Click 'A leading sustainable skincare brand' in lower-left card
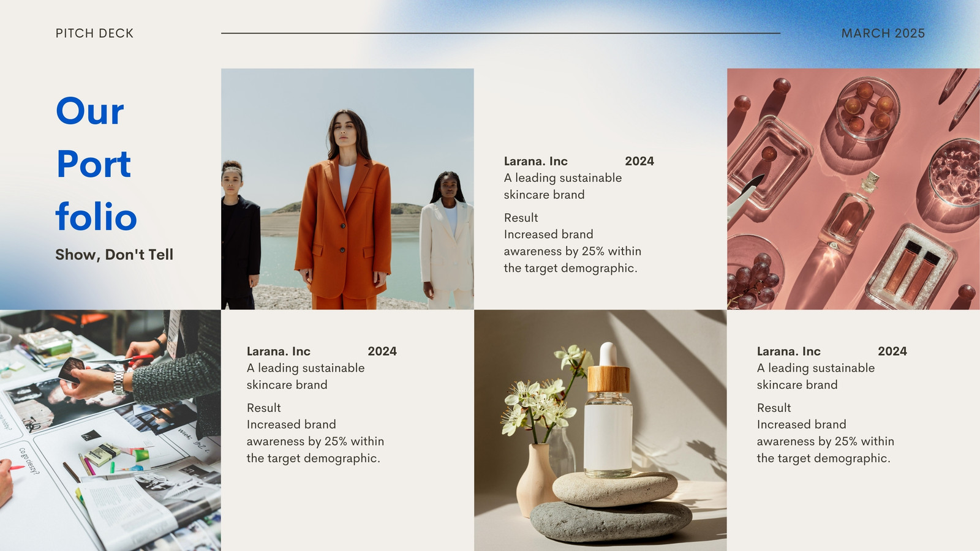Viewport: 980px width, 551px height. (306, 377)
